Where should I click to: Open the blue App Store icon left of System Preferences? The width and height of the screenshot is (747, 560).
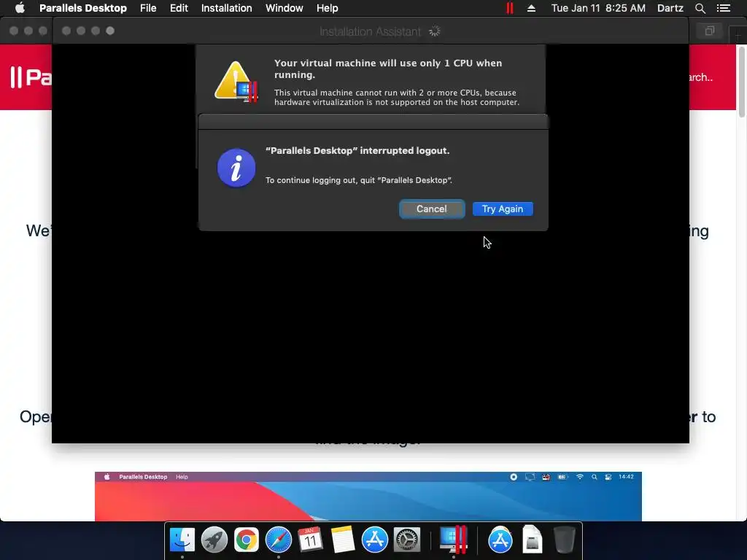click(374, 540)
